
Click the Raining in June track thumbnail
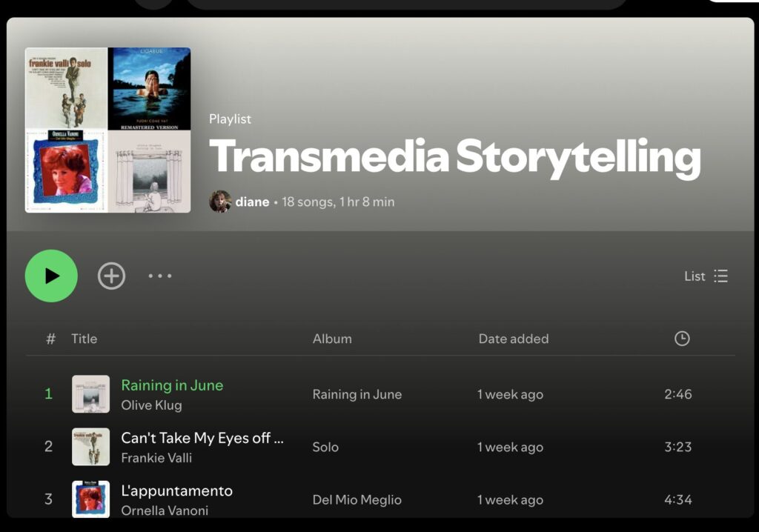pyautogui.click(x=90, y=394)
